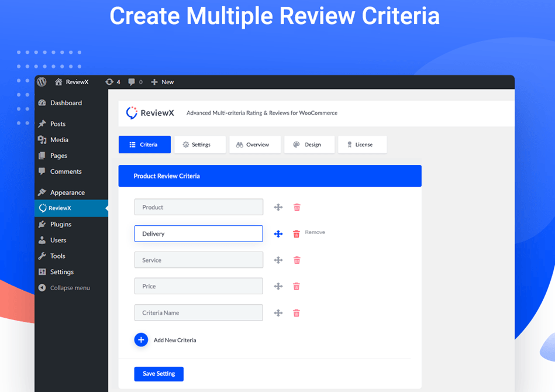Image resolution: width=555 pixels, height=392 pixels.
Task: Click the Delivery criteria input field
Action: click(x=199, y=233)
